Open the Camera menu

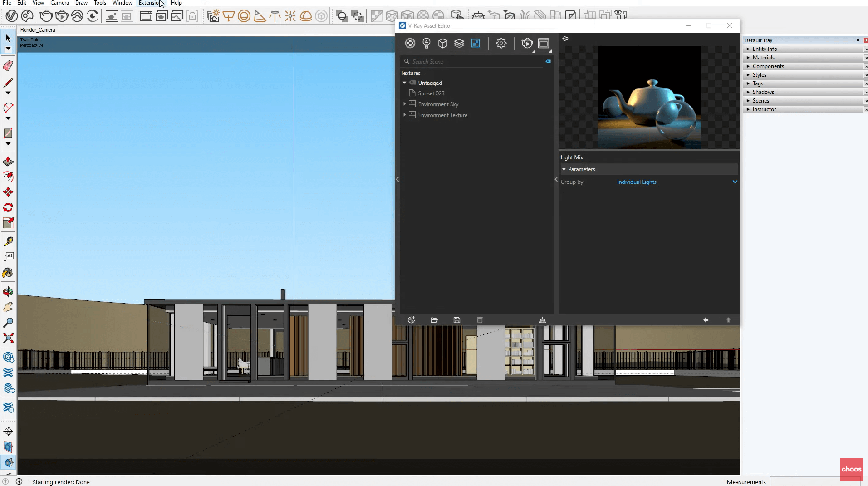pos(59,3)
